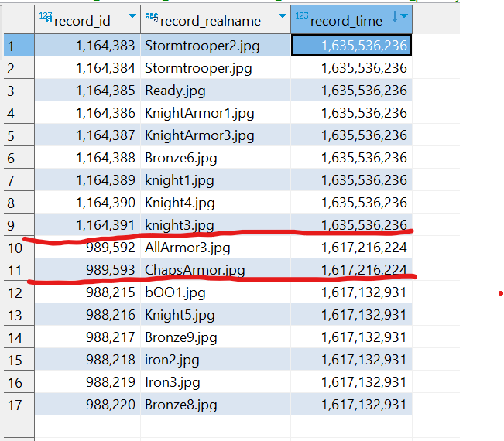Click cell AllArmor3.jpg
The width and height of the screenshot is (504, 441).
click(215, 248)
